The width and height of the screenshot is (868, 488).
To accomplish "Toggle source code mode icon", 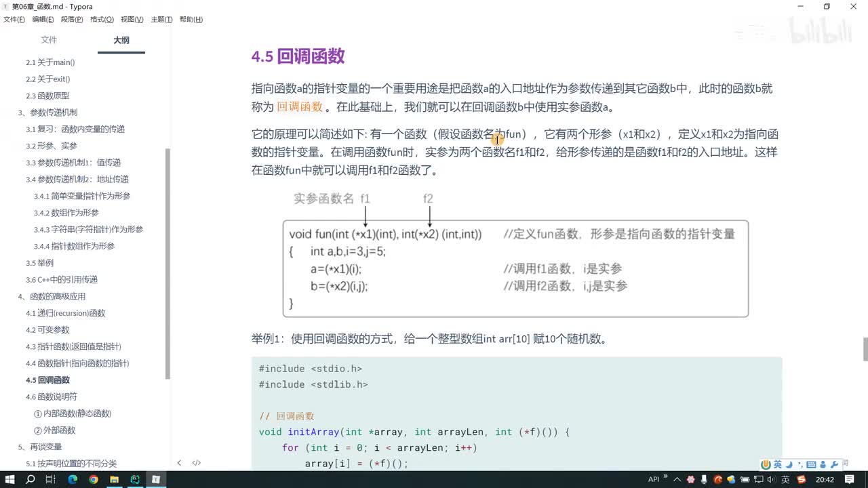I will [197, 463].
